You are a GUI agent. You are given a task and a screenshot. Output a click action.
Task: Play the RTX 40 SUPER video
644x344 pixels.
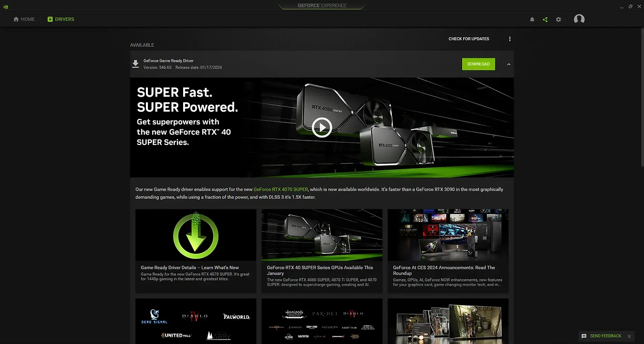tap(322, 127)
